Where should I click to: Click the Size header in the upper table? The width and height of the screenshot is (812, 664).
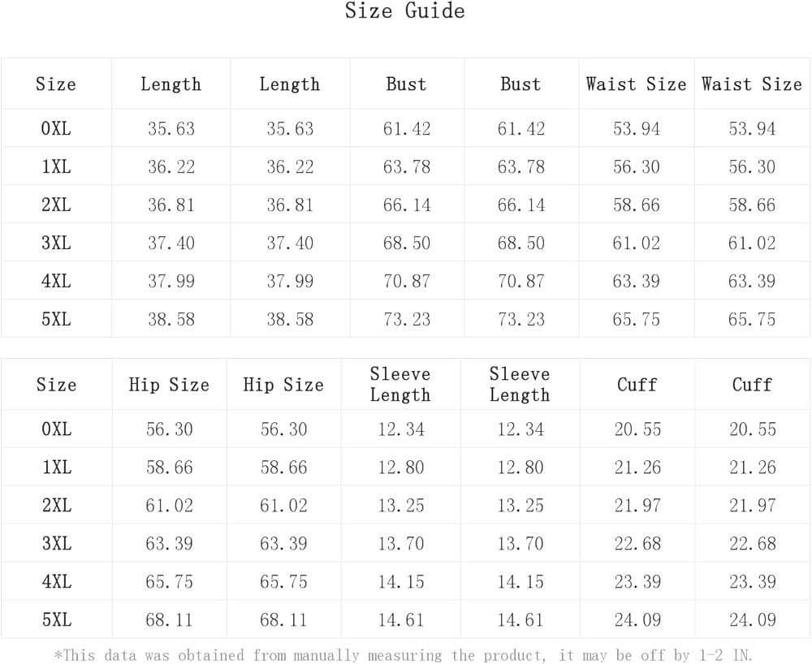click(56, 84)
